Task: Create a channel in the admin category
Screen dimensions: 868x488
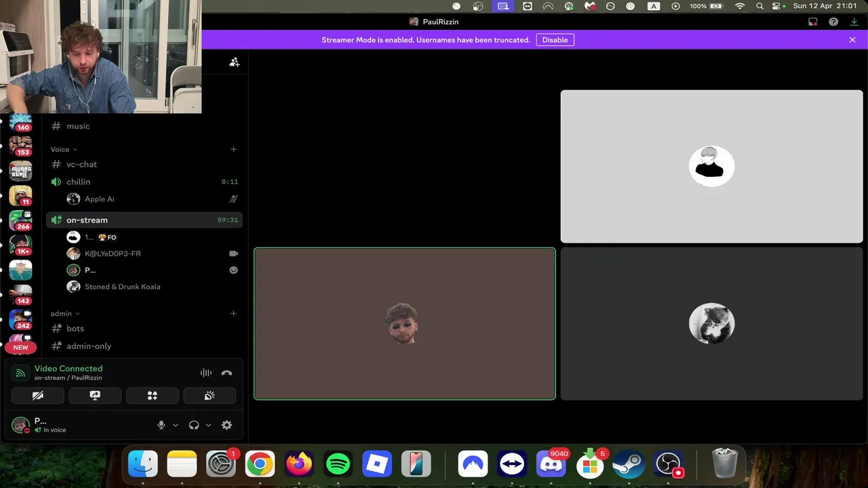Action: (x=233, y=313)
